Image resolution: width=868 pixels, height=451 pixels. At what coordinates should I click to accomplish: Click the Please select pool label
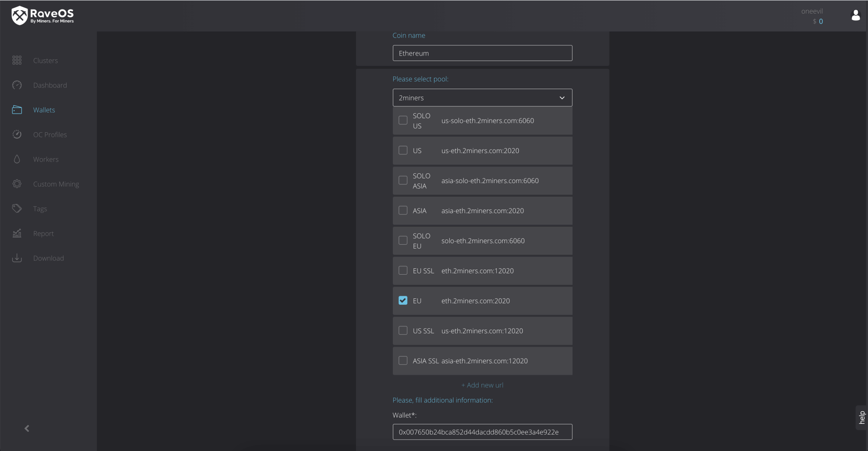click(x=420, y=79)
